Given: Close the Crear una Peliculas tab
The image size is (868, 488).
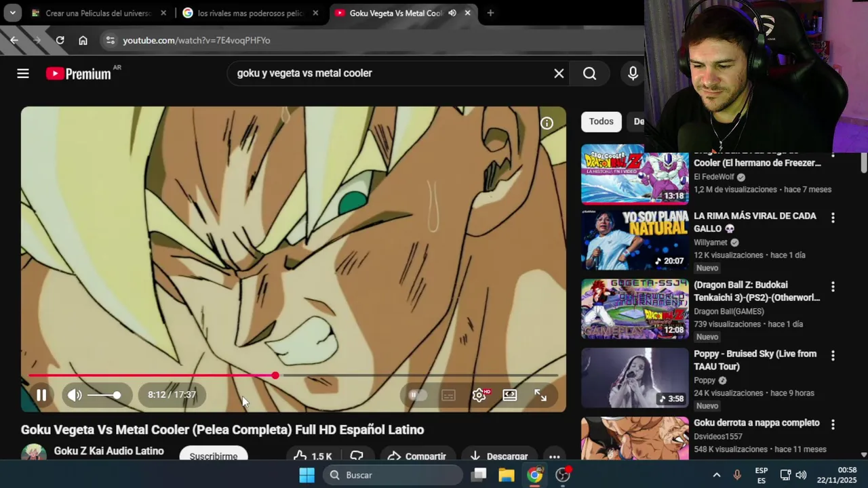Looking at the screenshot, I should pyautogui.click(x=163, y=13).
